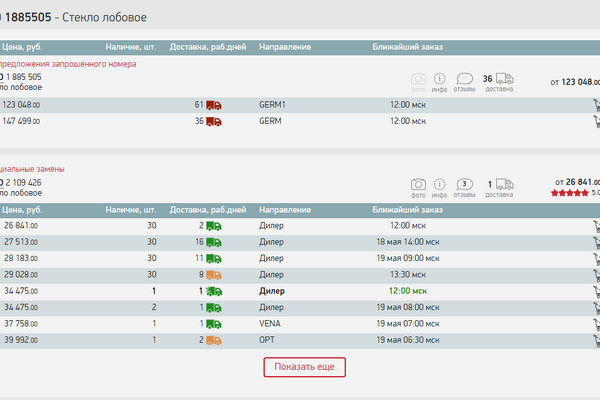The width and height of the screenshot is (600, 400).
Task: Select price cell 27 513.00
Action: point(21,242)
